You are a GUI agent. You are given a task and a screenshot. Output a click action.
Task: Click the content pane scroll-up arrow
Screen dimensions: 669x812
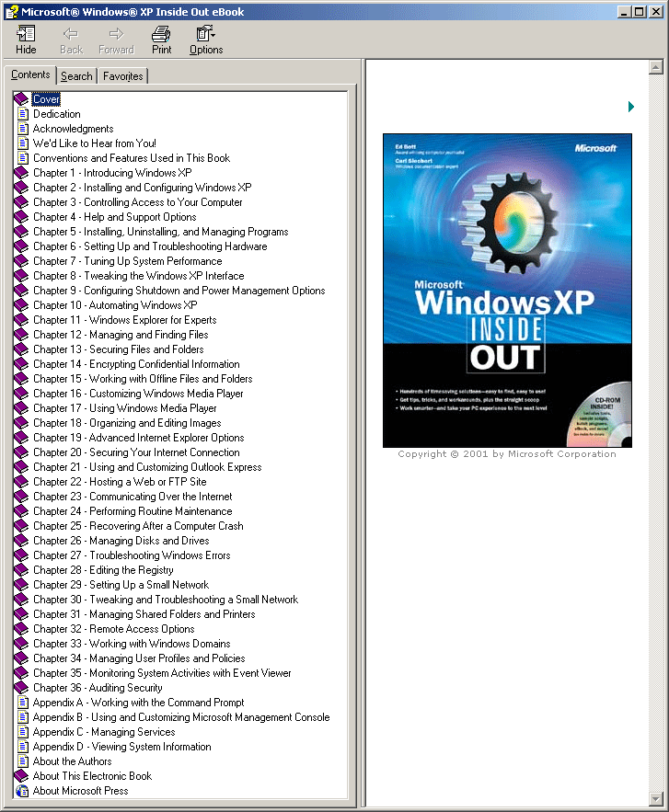656,67
